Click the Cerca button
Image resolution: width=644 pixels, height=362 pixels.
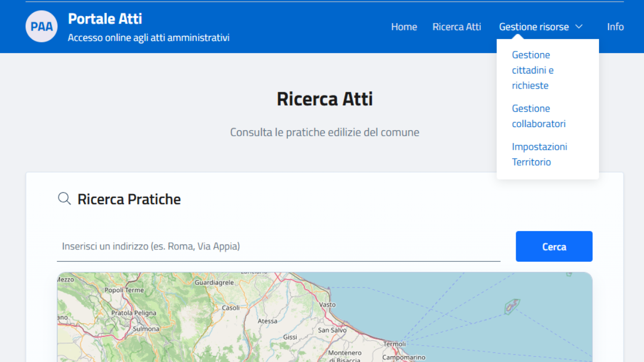coord(554,247)
